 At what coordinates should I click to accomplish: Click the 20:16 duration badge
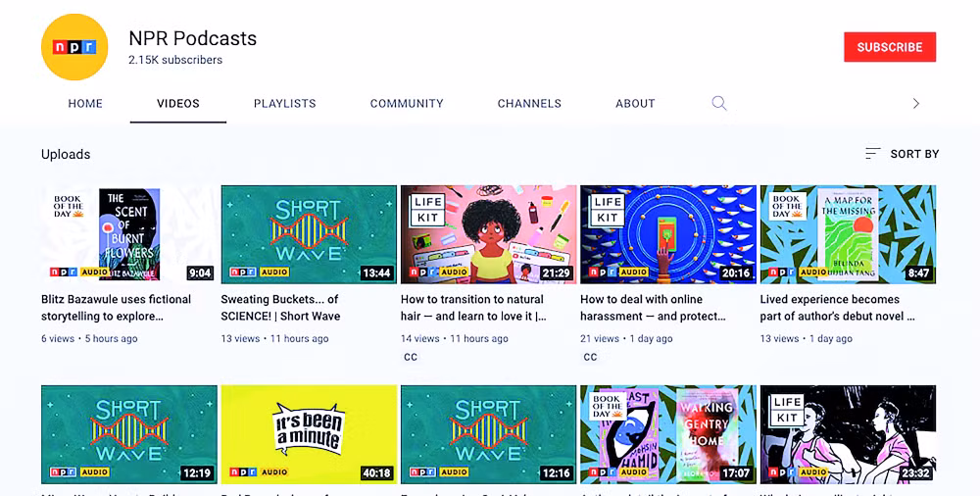(x=736, y=273)
